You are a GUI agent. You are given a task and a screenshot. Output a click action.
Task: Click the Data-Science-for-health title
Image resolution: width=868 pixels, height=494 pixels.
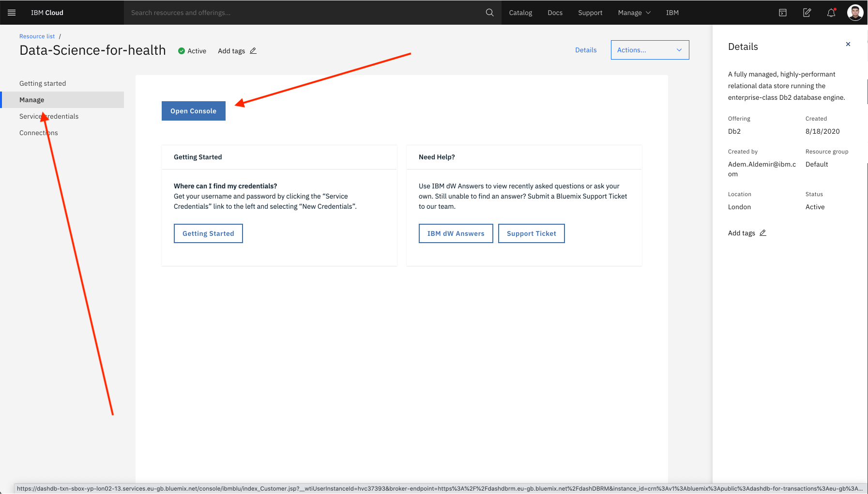(x=92, y=50)
